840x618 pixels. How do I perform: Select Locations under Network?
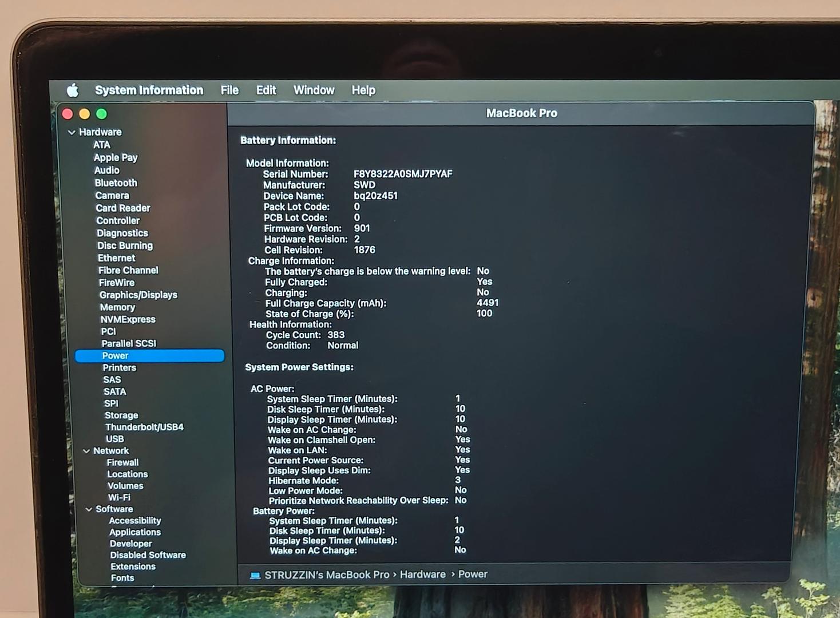[x=128, y=474]
